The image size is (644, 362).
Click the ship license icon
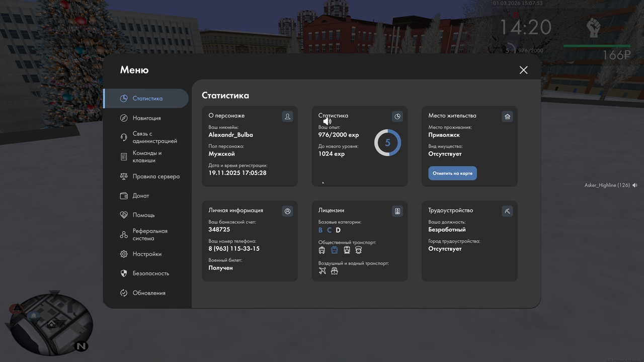(334, 271)
